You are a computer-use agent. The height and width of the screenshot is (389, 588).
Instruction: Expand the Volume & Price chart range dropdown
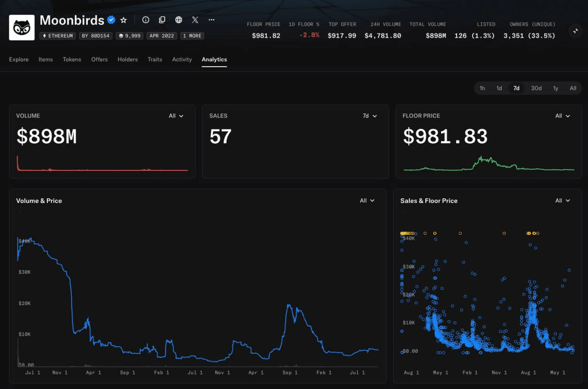coord(367,201)
